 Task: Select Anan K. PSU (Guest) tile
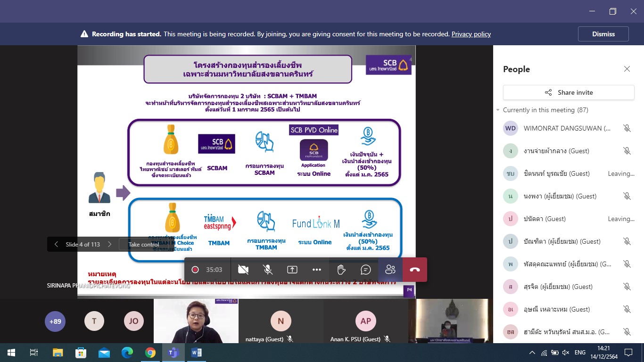(366, 321)
